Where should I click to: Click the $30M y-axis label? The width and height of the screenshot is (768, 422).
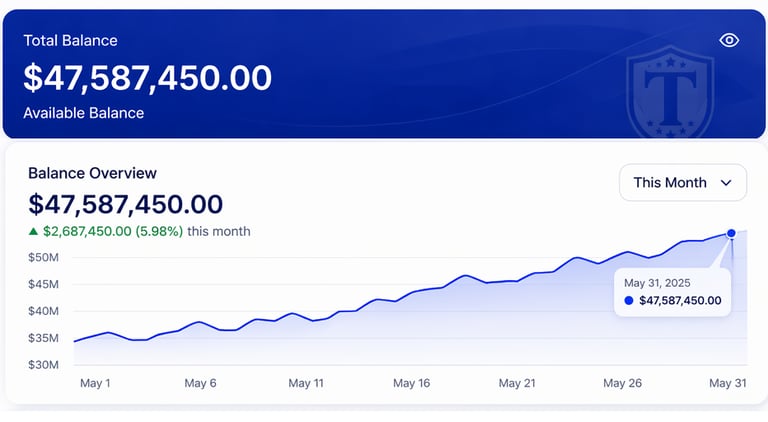point(44,365)
